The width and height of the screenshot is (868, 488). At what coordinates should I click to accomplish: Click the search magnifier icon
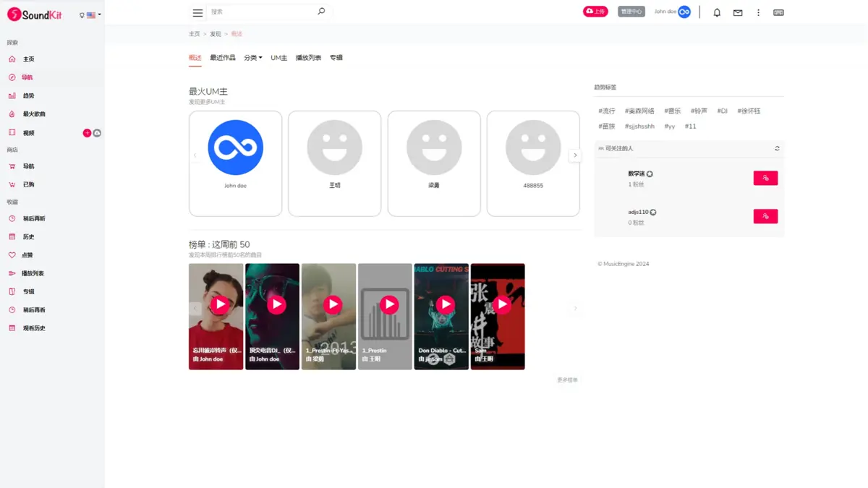[x=321, y=12]
